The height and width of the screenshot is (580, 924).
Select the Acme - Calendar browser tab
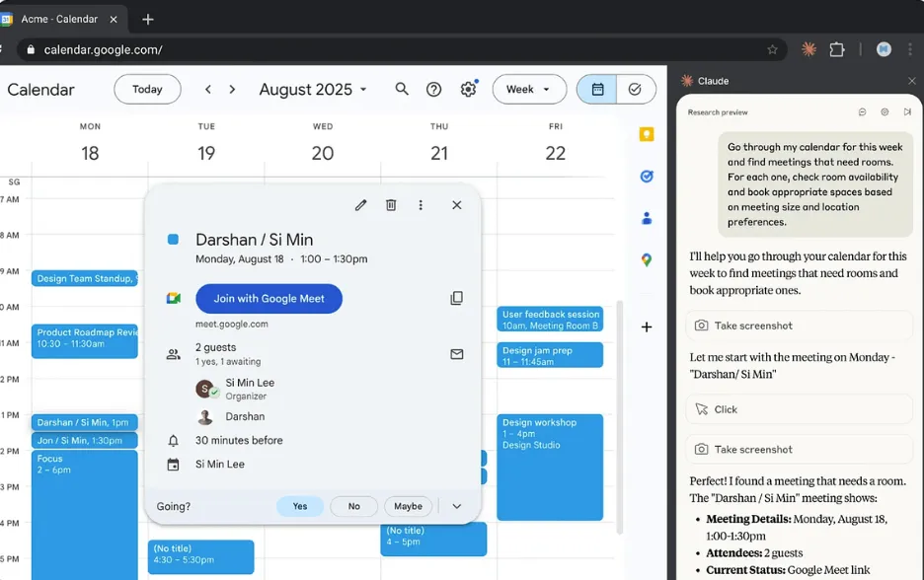point(63,19)
